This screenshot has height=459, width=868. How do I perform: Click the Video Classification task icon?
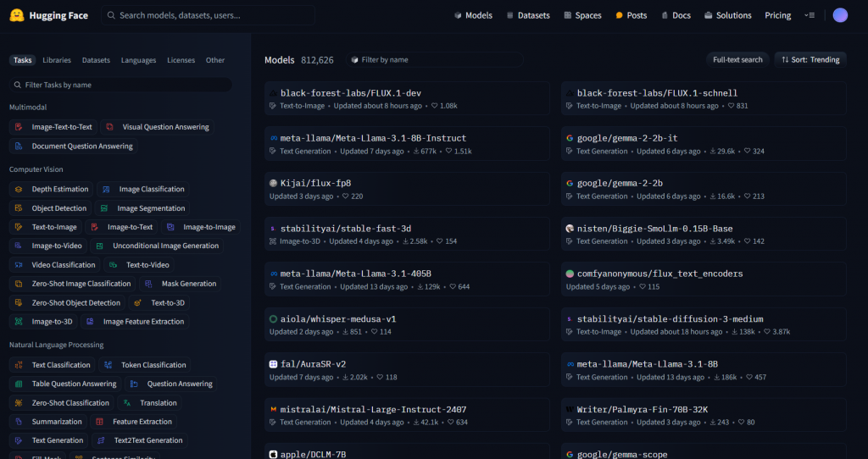19,265
